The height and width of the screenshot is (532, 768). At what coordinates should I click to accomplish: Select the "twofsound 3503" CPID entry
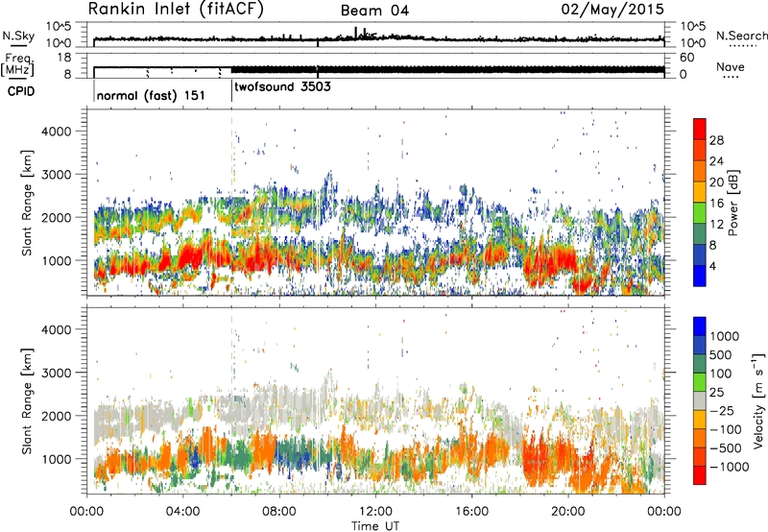coord(282,86)
